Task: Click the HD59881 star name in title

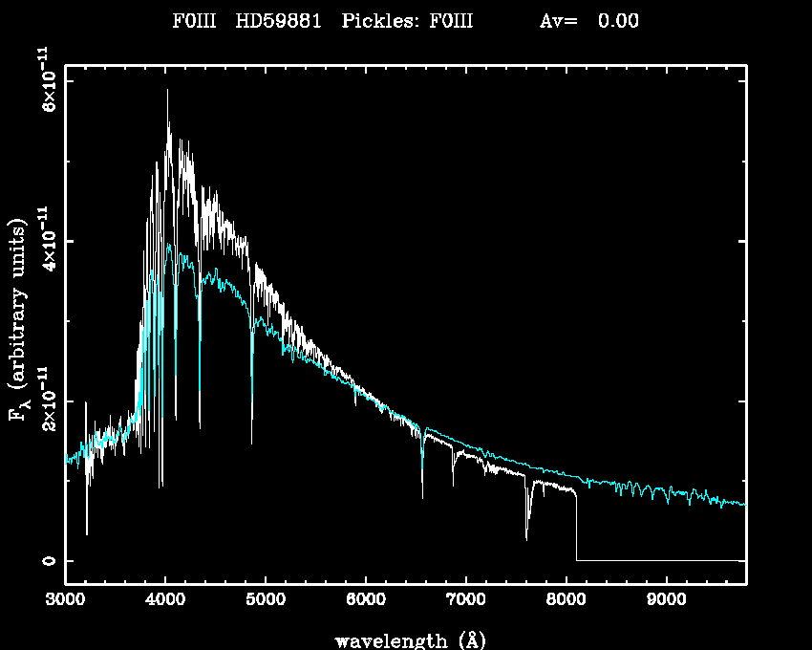Action: [x=278, y=21]
